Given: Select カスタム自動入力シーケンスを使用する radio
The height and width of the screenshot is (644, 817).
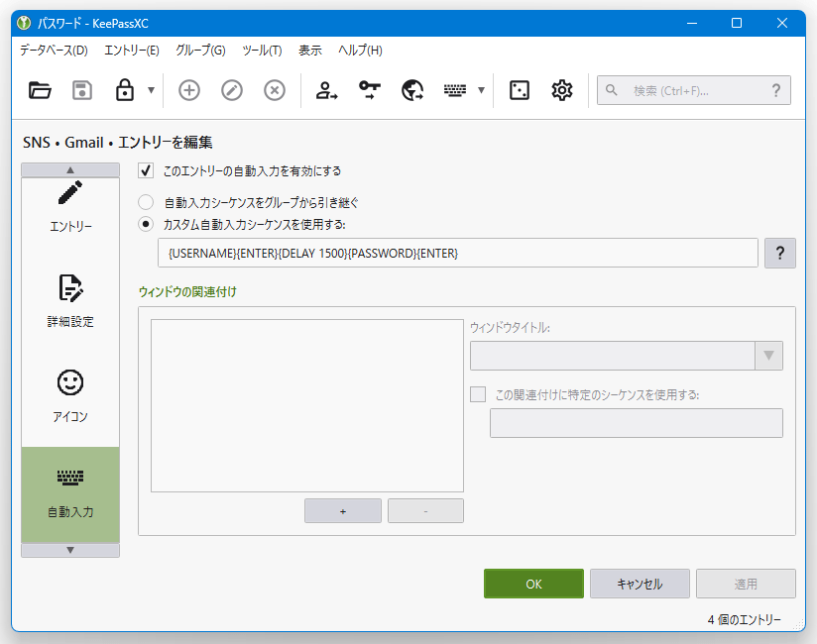Looking at the screenshot, I should coord(146,224).
